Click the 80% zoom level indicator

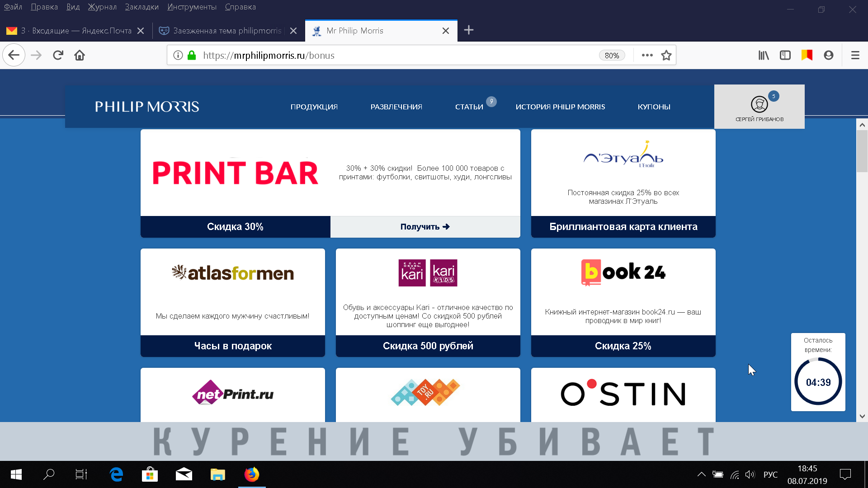[x=612, y=55]
